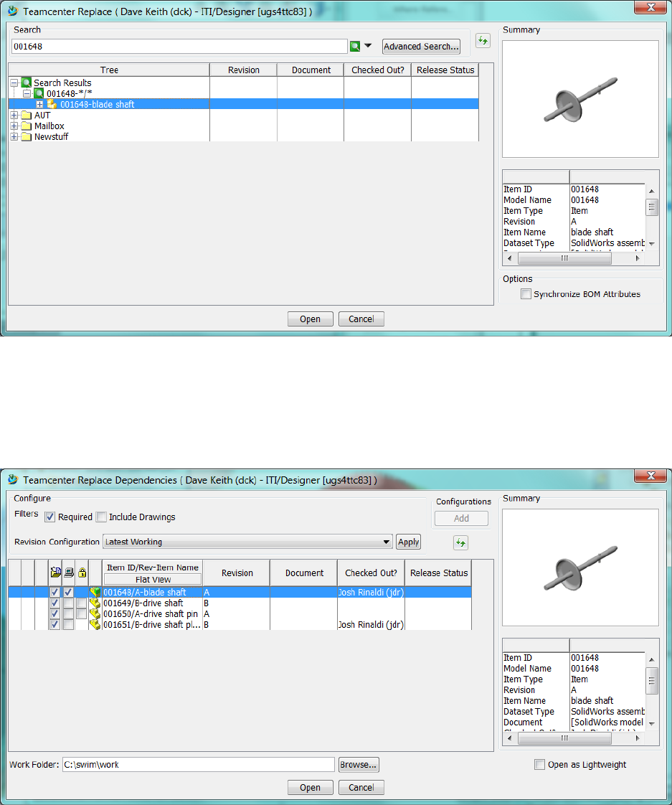Click Release Status header in Replace Dependencies
Viewport: 672px width, 805px height.
pyautogui.click(x=438, y=573)
